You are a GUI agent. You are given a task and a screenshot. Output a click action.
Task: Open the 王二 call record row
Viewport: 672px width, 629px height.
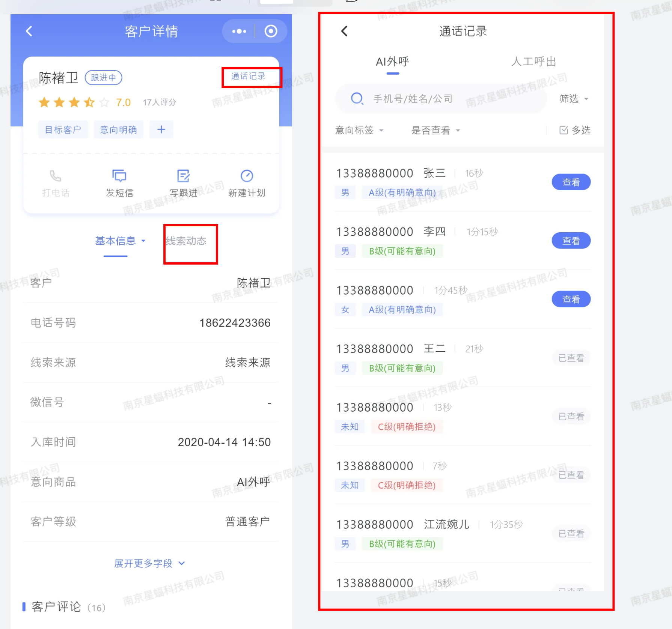[x=463, y=358]
